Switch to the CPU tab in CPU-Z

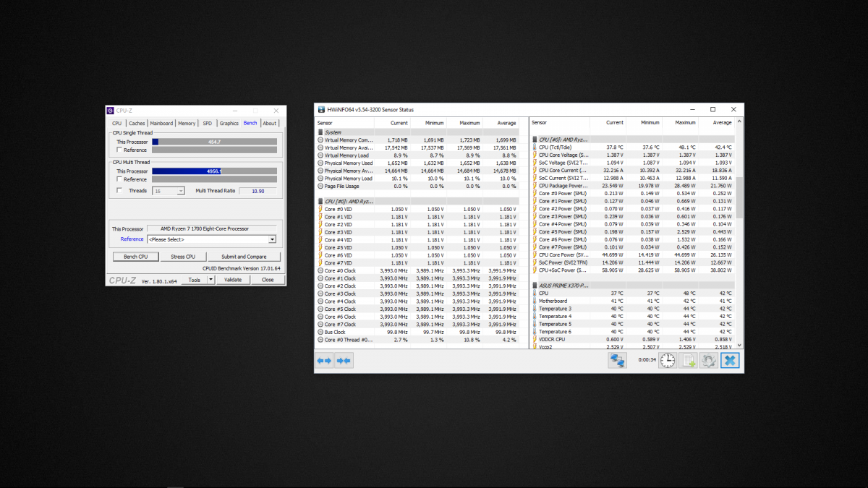point(117,123)
